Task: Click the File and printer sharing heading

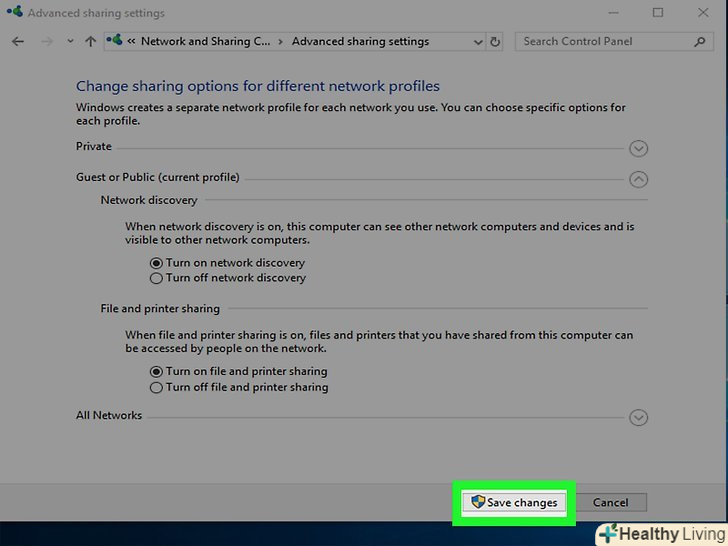Action: coord(160,309)
